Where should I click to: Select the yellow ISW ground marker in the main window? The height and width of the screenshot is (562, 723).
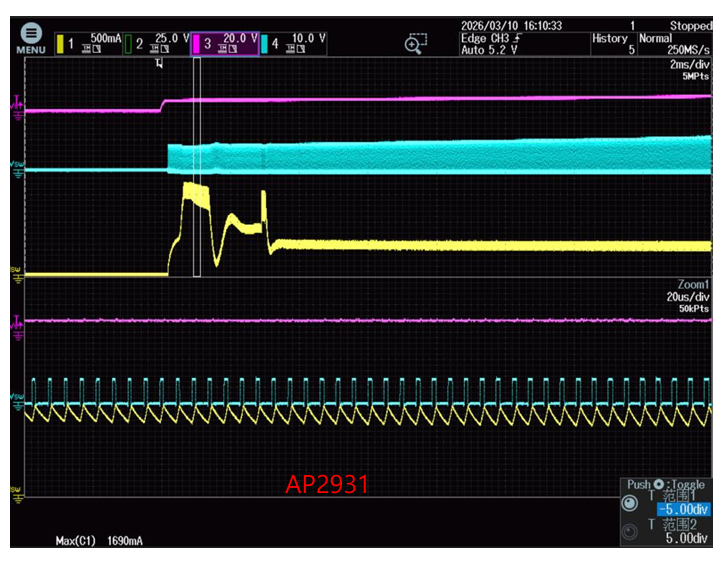[x=16, y=271]
